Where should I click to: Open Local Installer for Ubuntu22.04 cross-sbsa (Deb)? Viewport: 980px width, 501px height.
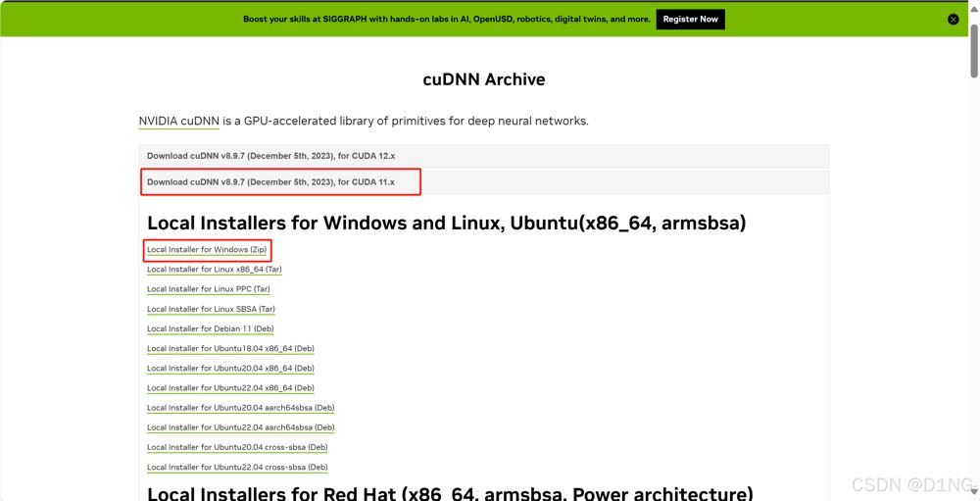[237, 468]
